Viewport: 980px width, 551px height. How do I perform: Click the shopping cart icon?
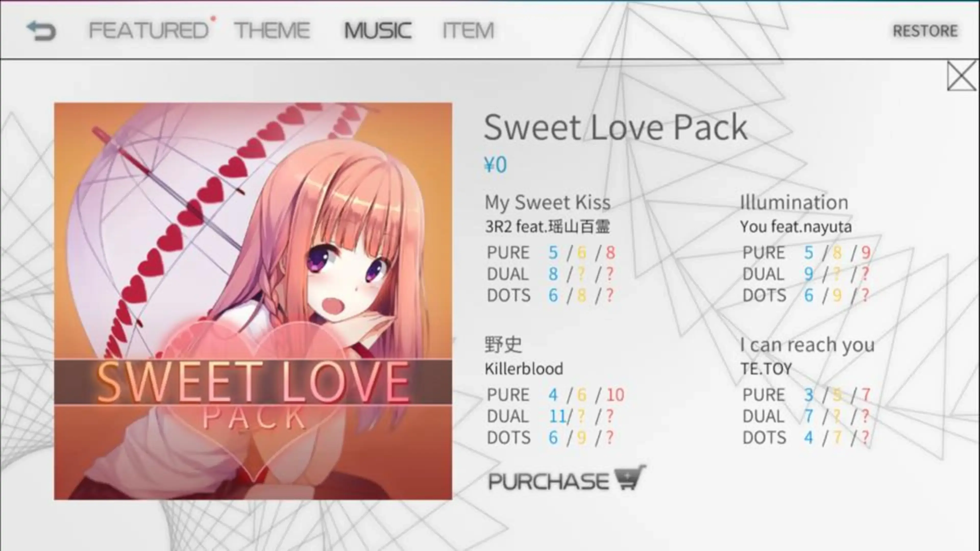point(630,477)
